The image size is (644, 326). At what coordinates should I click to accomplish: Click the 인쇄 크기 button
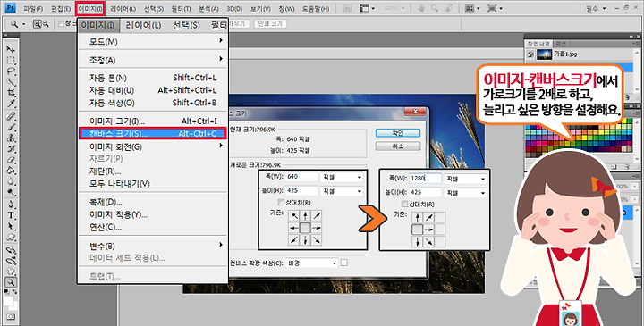click(x=270, y=24)
